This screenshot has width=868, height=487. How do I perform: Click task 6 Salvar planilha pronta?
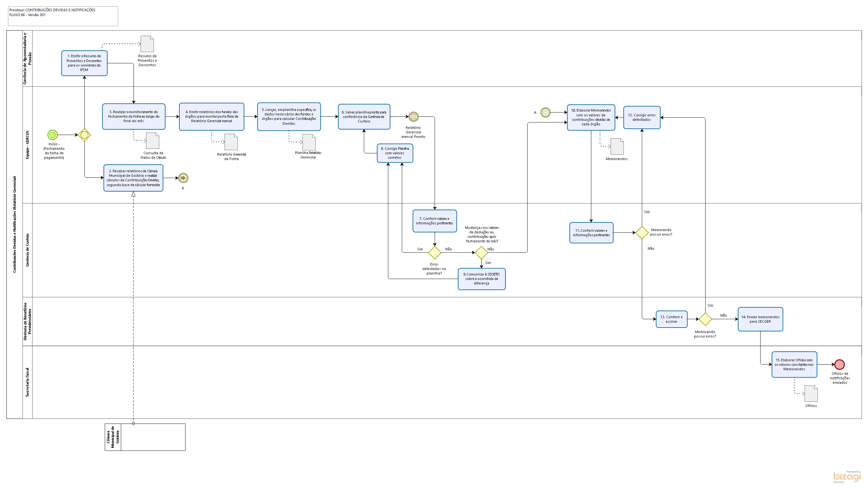point(364,117)
